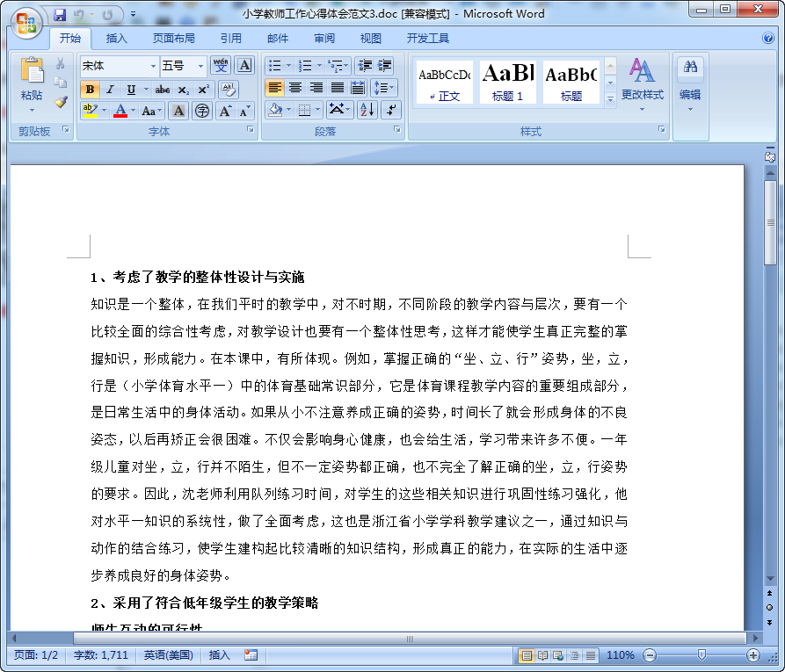Open the 页面布局 ribbon tab

(174, 39)
